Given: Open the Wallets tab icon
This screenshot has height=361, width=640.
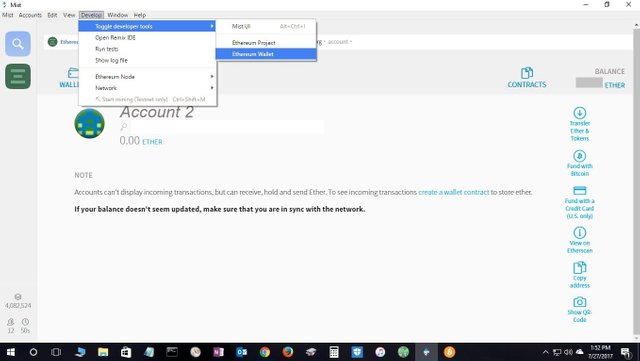Looking at the screenshot, I should (x=73, y=73).
